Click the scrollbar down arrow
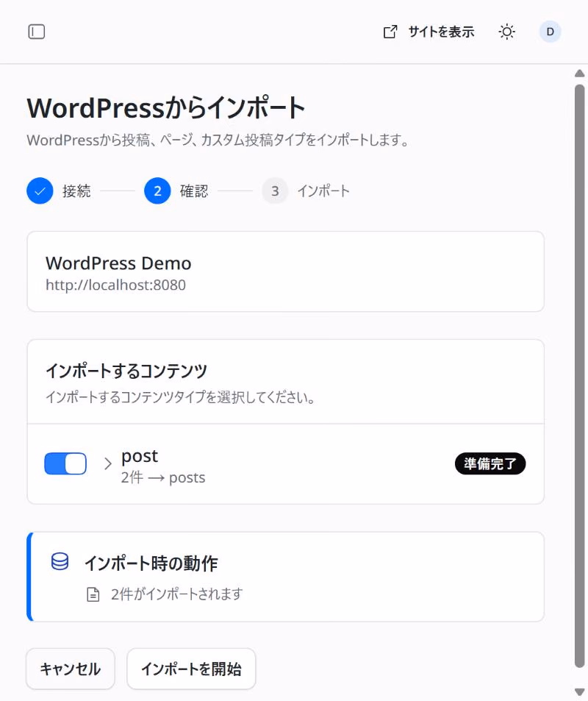Screen dimensions: 588x701 (579, 691)
